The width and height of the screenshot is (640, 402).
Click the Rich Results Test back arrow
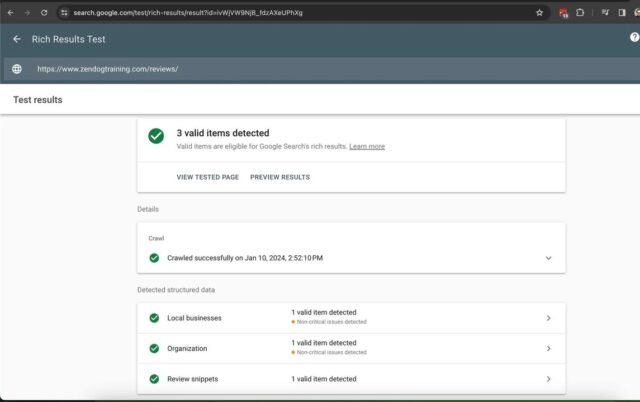click(17, 39)
